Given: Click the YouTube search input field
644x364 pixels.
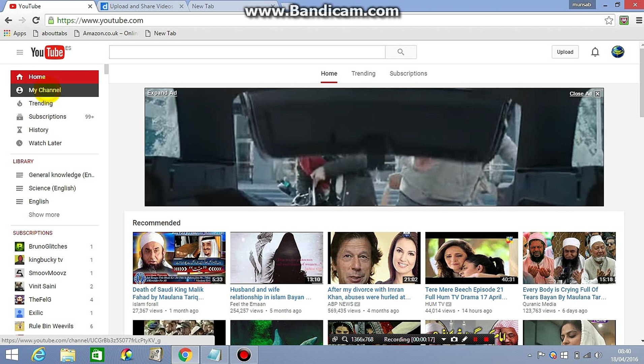Looking at the screenshot, I should click(x=247, y=52).
